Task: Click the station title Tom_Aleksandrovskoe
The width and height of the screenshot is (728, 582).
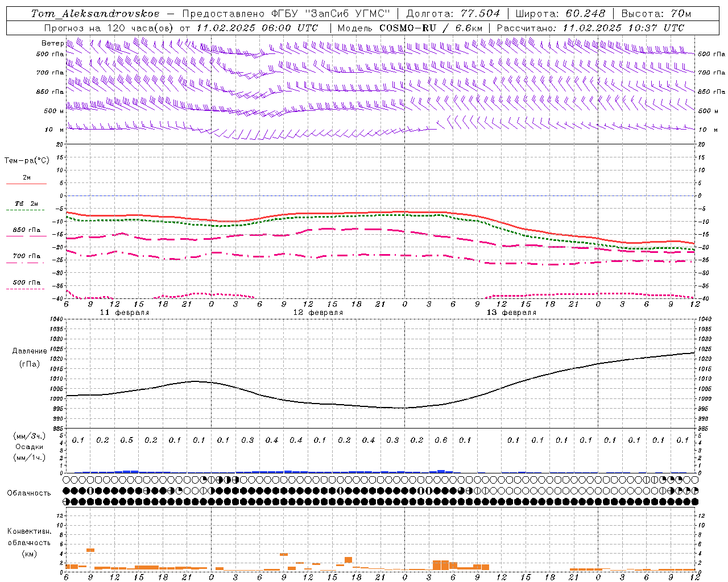Action: pyautogui.click(x=96, y=14)
